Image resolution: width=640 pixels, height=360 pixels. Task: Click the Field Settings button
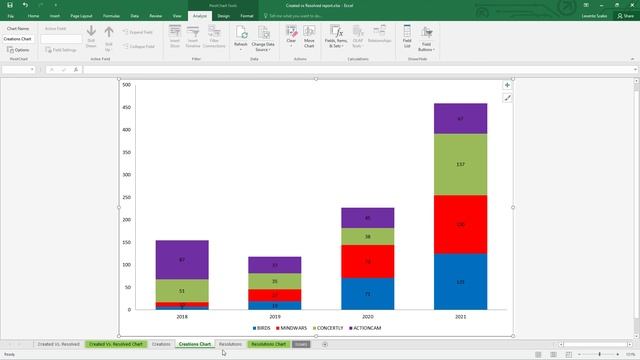pyautogui.click(x=61, y=50)
